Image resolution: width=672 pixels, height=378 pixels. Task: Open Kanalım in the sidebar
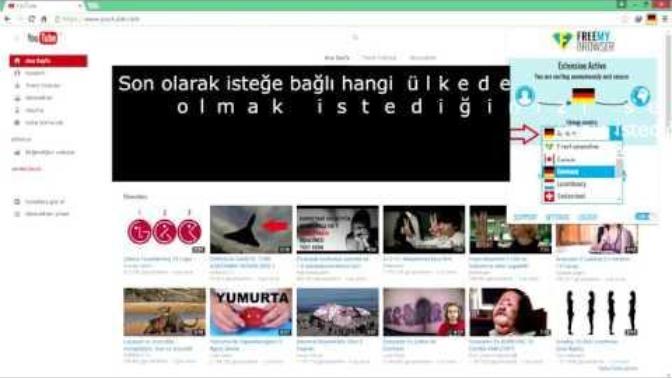[34, 73]
